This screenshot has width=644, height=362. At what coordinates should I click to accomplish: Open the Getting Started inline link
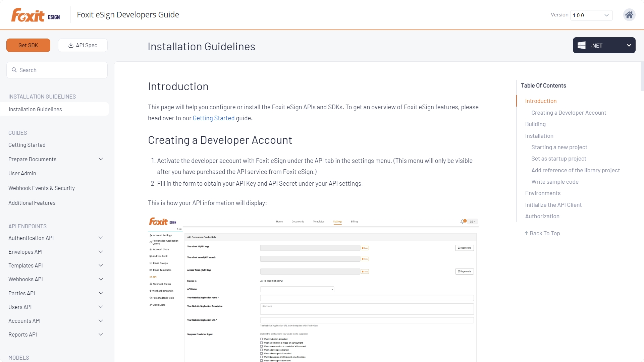coord(214,118)
